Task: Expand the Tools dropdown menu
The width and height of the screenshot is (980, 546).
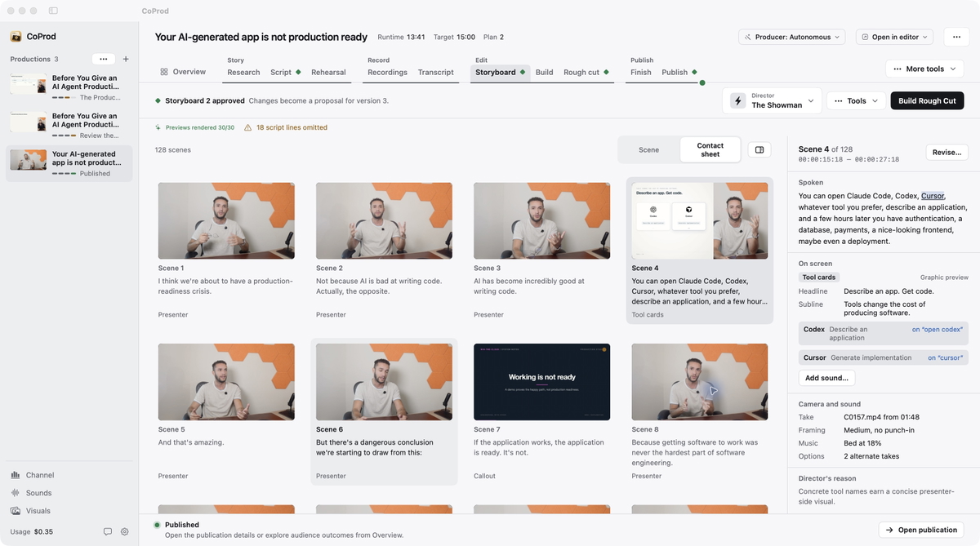Action: [x=856, y=101]
